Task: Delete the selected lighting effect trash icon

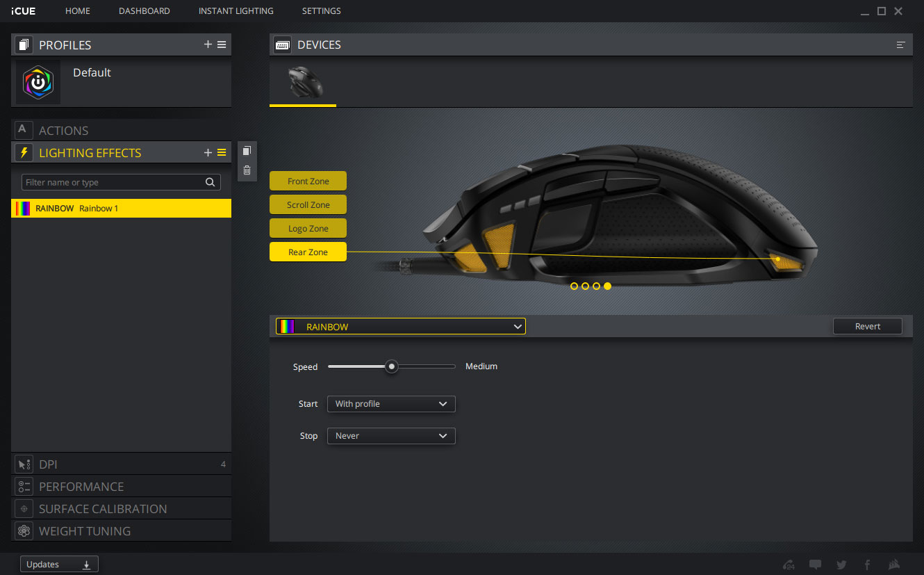Action: (247, 170)
